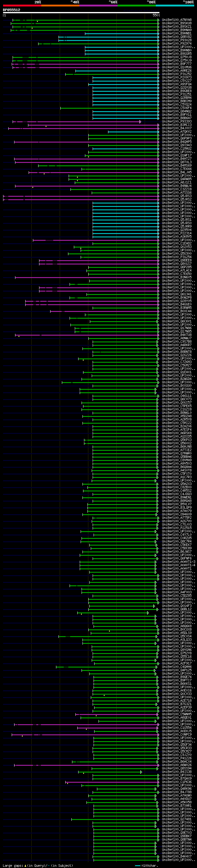Open hit UniRef100_B9SKZ1
197x868 pixels.
coord(177,26)
